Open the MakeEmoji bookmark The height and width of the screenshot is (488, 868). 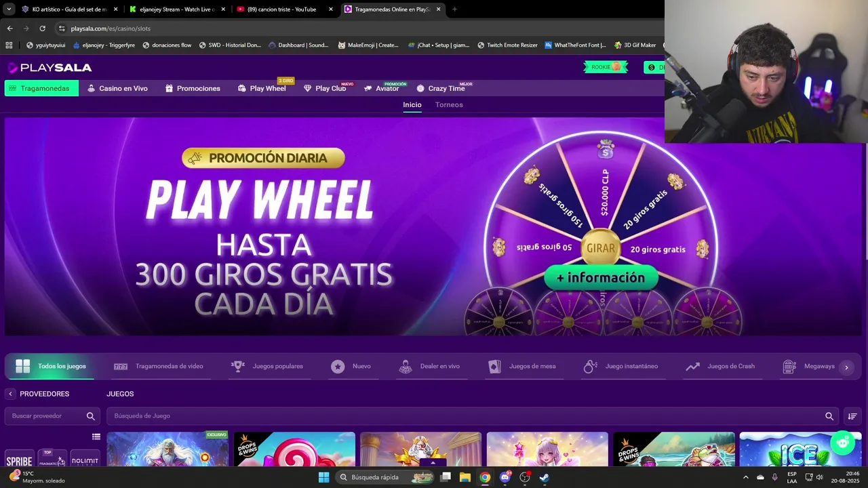[x=368, y=45]
